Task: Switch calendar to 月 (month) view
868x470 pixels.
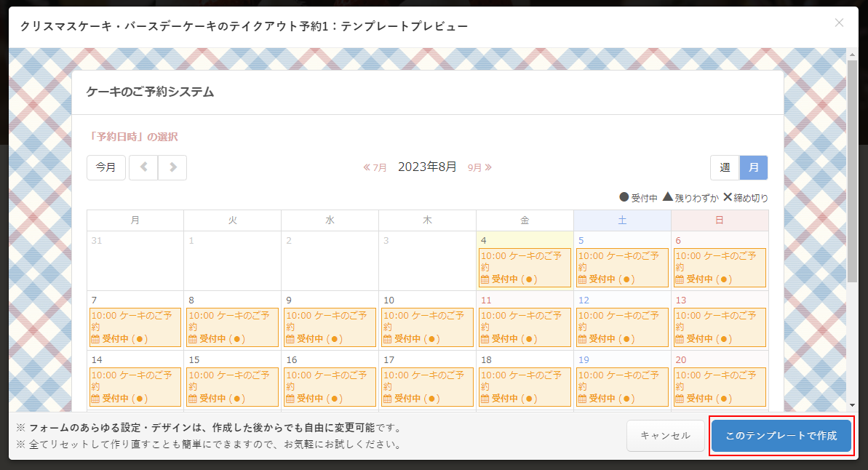Action: click(754, 167)
